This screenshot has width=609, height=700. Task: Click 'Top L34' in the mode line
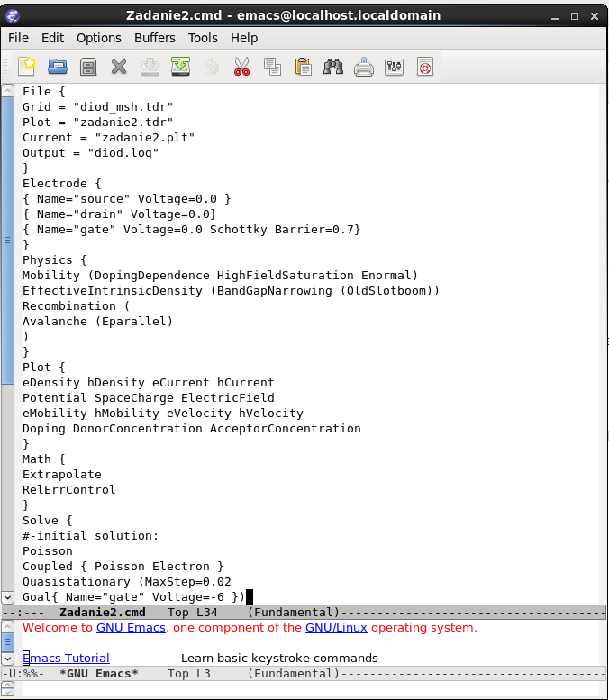(x=193, y=612)
